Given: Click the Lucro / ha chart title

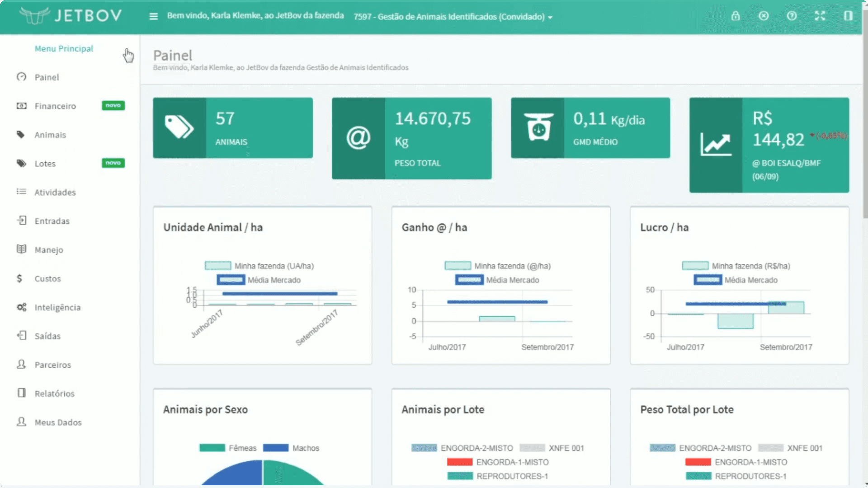Looking at the screenshot, I should tap(664, 227).
